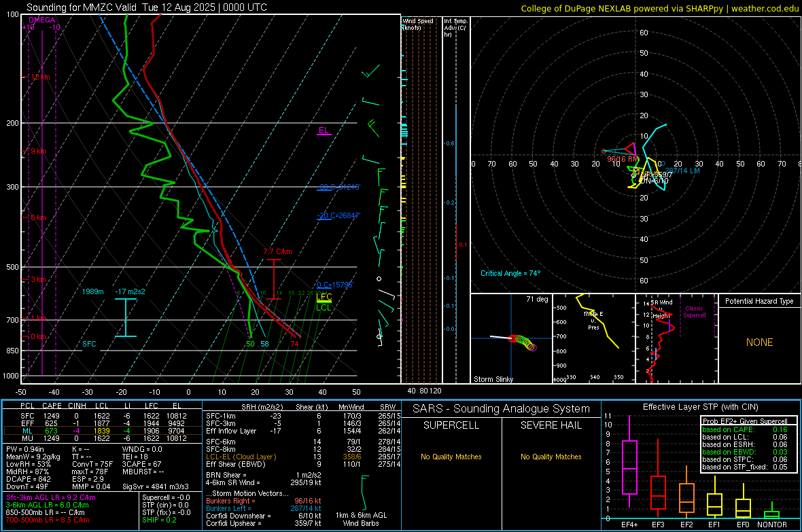Click the 'Inf. Temp. Adv.' panel header

click(x=455, y=28)
